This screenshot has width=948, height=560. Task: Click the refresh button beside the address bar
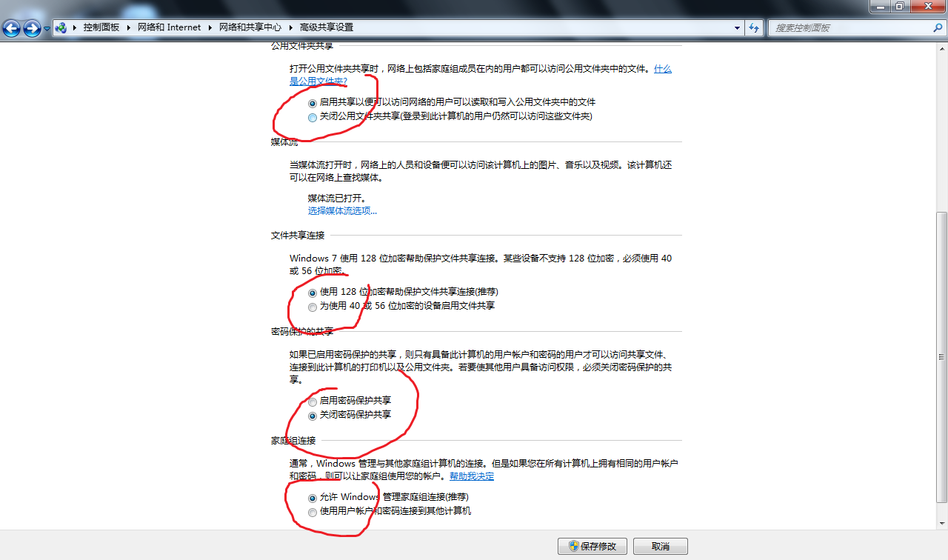pyautogui.click(x=754, y=27)
